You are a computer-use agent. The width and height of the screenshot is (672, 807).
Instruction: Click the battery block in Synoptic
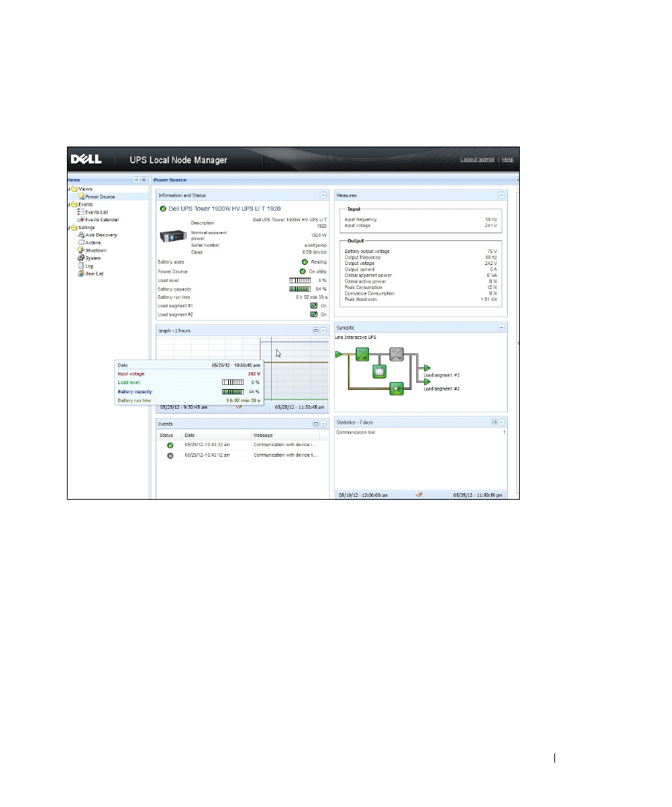(x=379, y=371)
